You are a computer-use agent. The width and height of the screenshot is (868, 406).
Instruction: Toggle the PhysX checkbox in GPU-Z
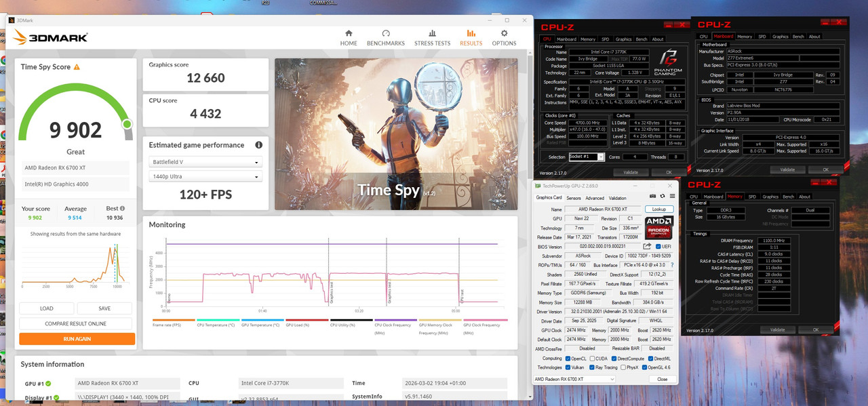pos(623,367)
